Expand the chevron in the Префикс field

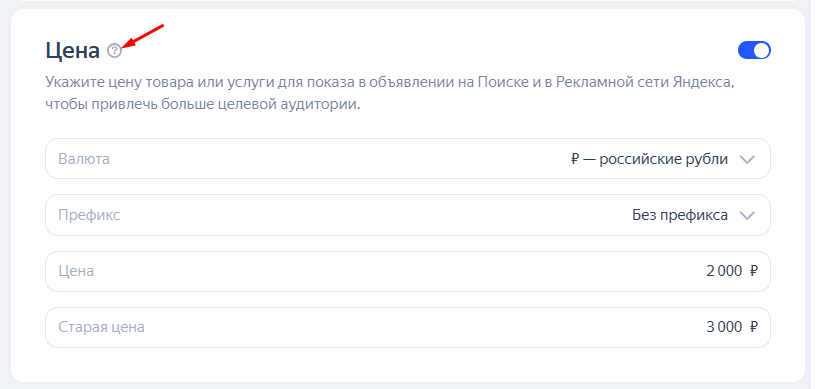747,216
